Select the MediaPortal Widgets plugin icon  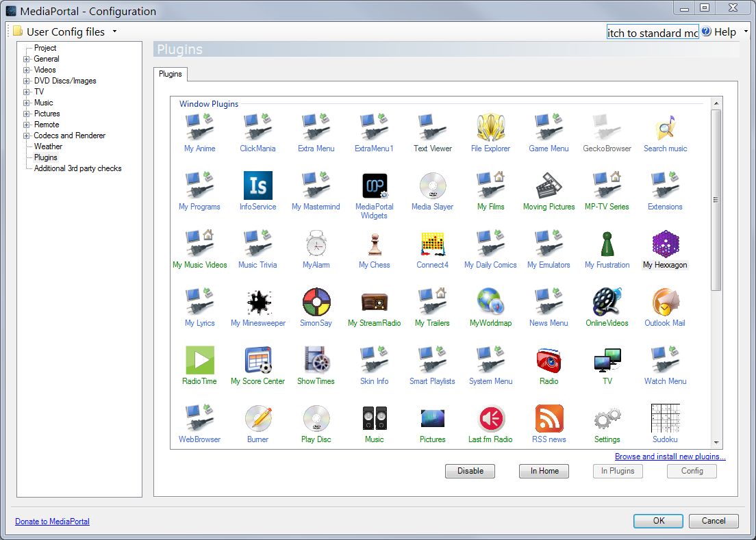click(x=375, y=186)
